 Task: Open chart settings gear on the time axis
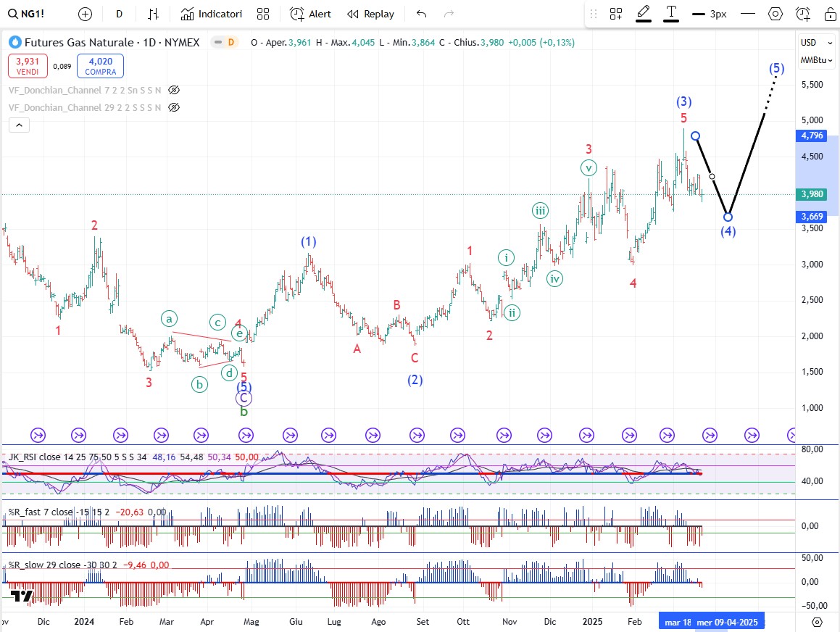[817, 622]
